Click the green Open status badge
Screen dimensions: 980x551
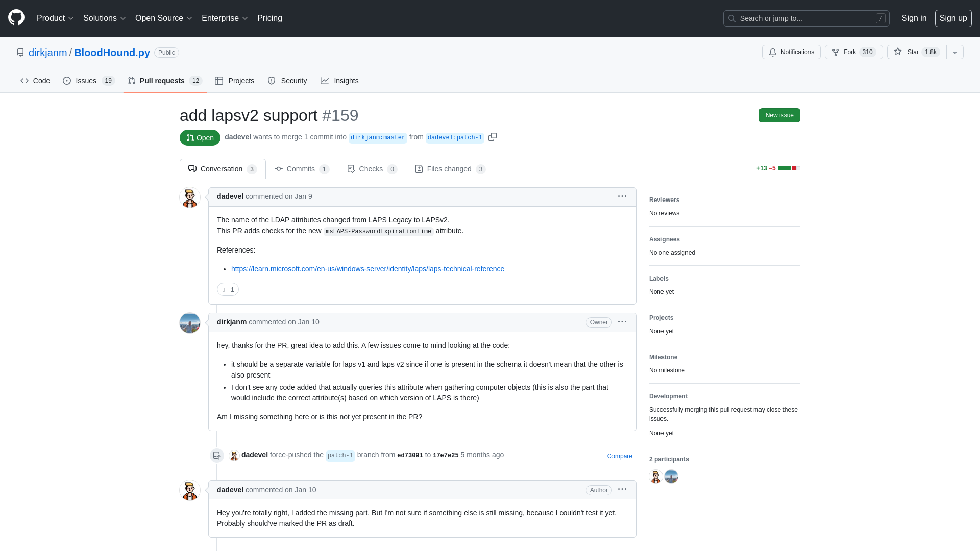[200, 138]
